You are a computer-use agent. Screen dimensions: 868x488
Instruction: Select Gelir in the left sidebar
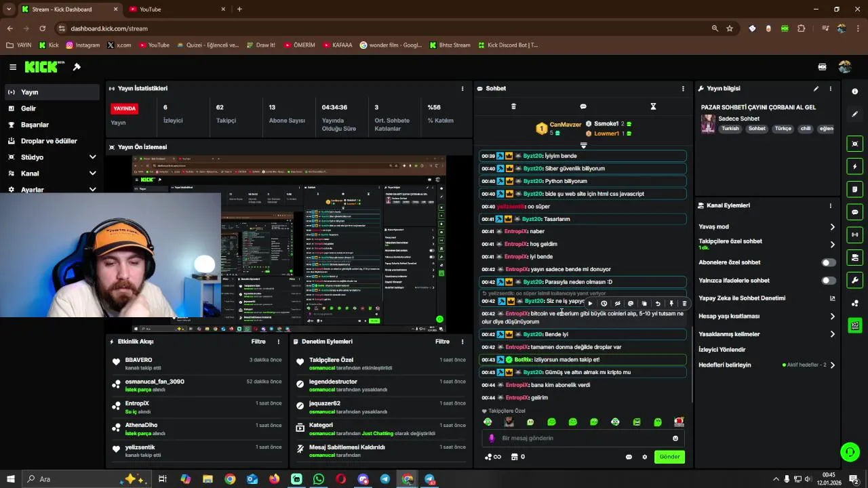click(52, 108)
